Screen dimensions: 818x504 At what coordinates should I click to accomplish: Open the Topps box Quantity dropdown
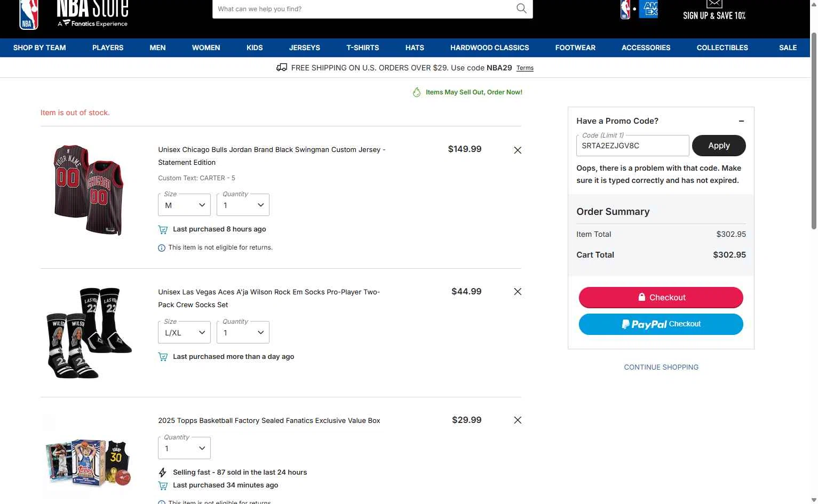pos(184,449)
